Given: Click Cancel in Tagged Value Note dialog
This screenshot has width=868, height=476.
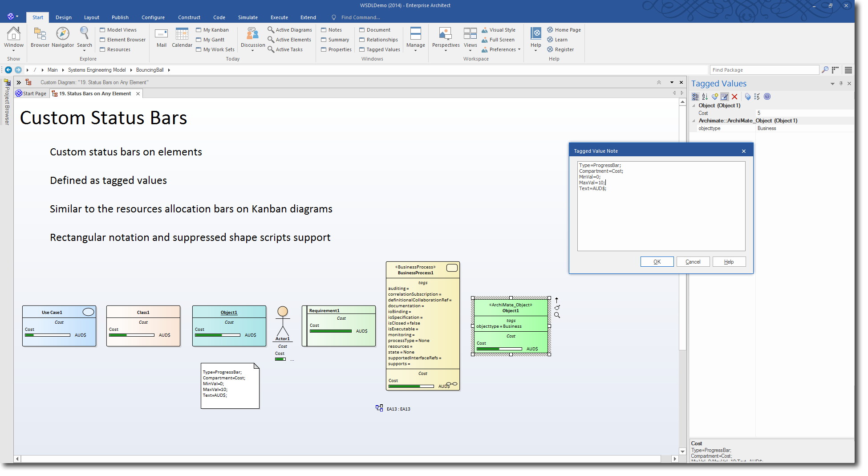Looking at the screenshot, I should (693, 262).
